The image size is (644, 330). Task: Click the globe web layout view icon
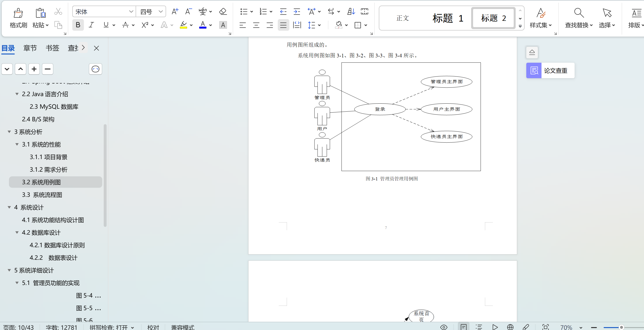coord(510,327)
